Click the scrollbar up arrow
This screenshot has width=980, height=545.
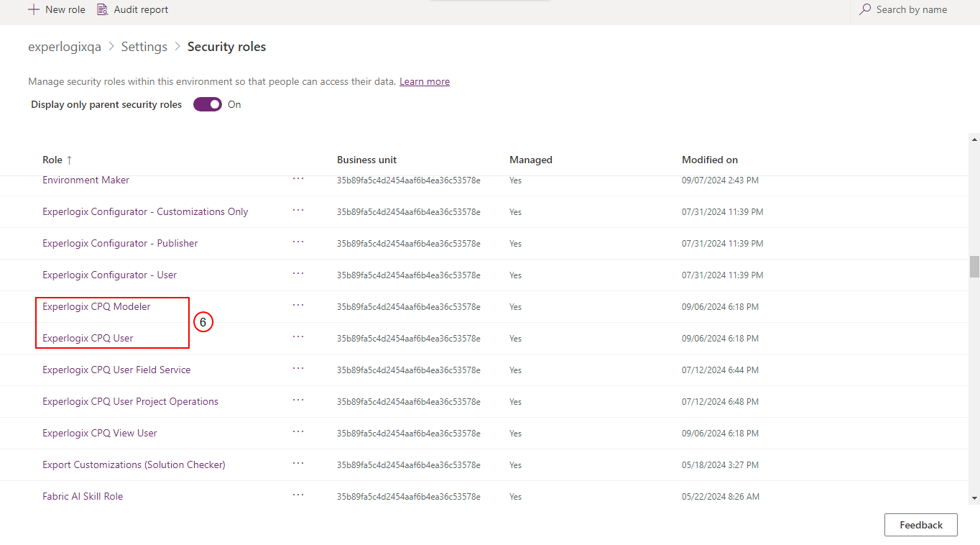974,139
